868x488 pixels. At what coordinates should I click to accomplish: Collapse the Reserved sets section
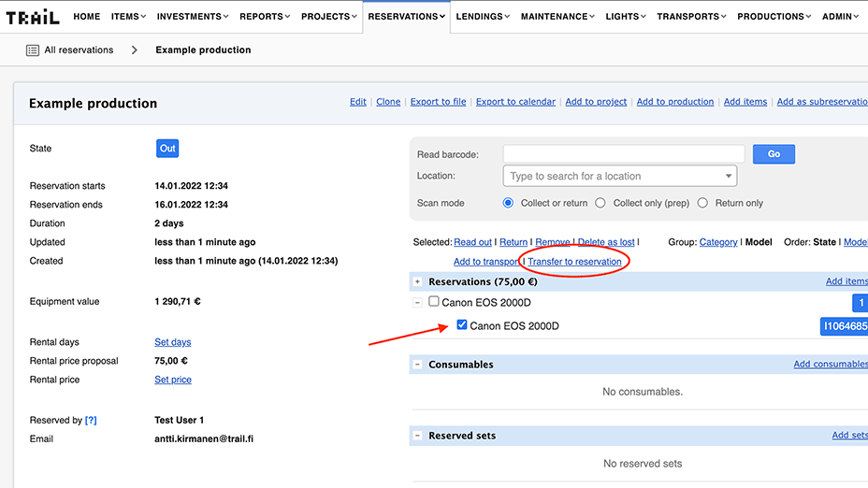point(417,436)
